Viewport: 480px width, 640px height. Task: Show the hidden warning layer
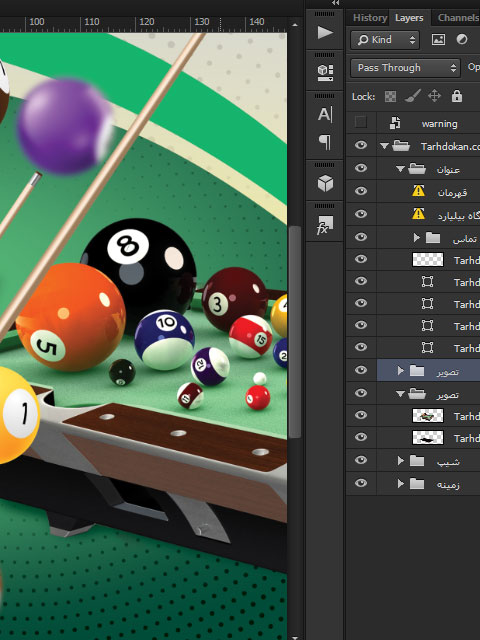361,122
